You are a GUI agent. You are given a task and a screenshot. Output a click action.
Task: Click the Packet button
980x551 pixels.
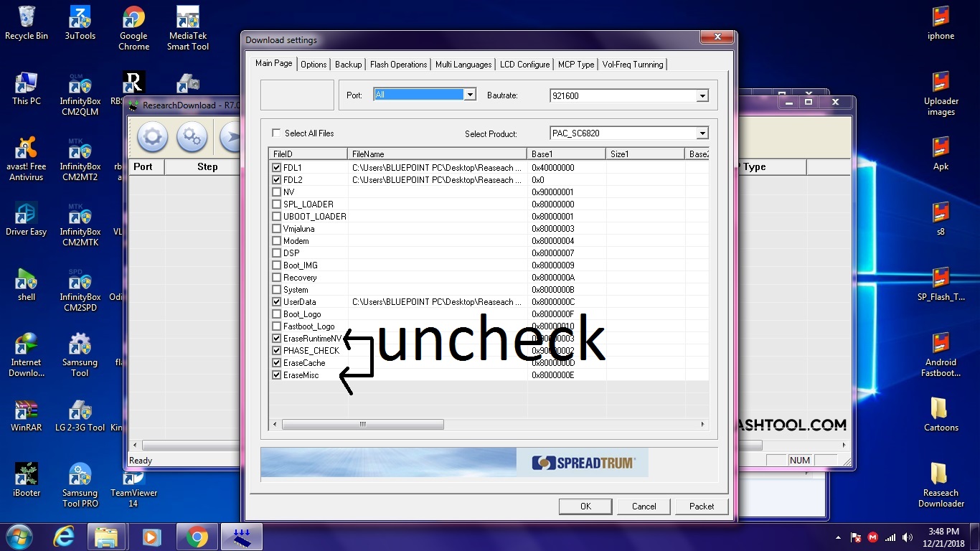click(702, 506)
